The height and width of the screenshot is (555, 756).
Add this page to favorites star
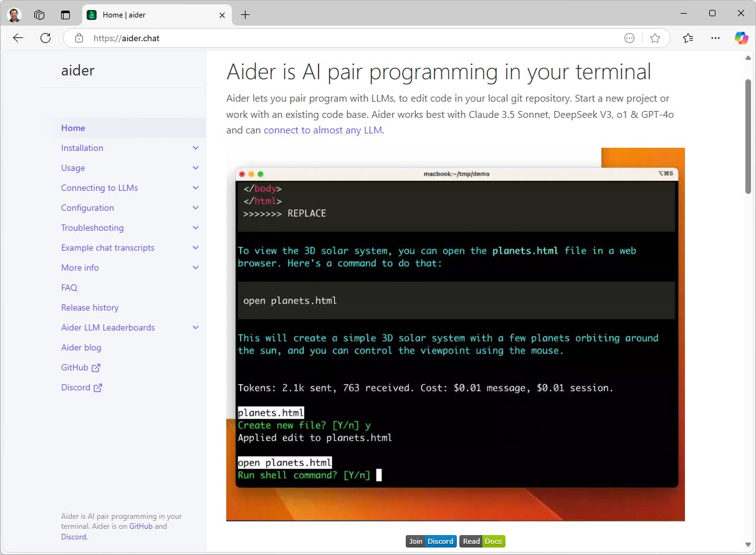point(655,38)
